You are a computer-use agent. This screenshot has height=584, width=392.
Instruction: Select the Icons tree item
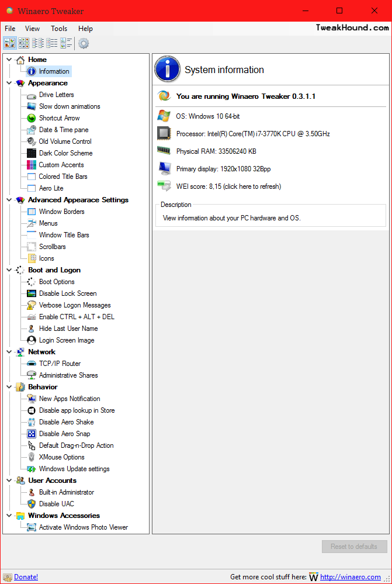click(x=47, y=258)
